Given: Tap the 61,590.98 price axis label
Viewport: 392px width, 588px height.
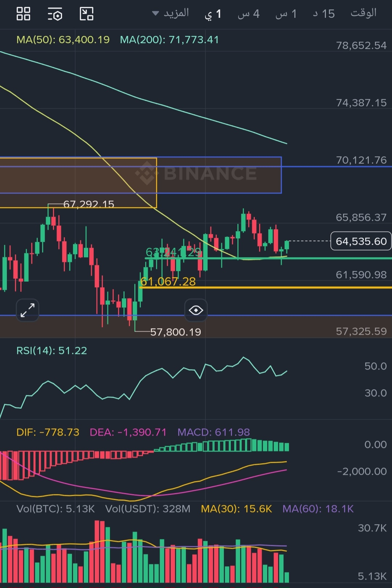Looking at the screenshot, I should pos(361,275).
